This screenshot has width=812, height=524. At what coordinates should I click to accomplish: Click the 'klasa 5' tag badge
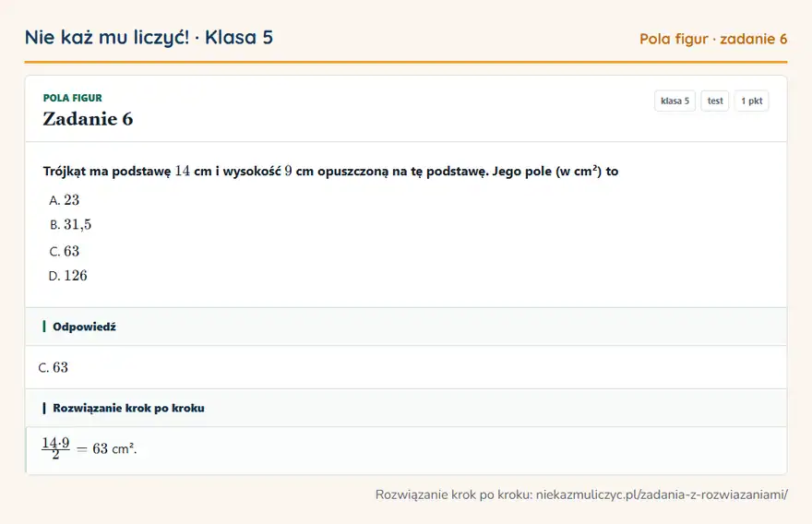675,101
